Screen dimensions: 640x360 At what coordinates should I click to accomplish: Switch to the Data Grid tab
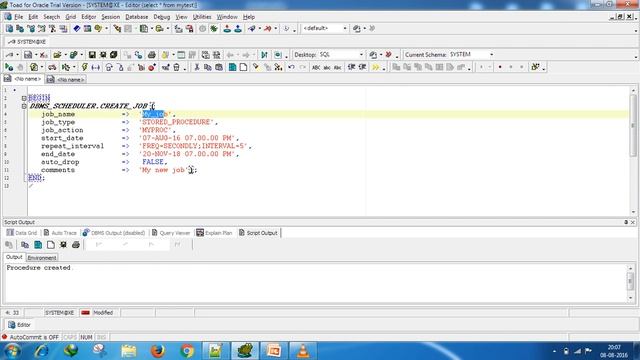[x=22, y=233]
